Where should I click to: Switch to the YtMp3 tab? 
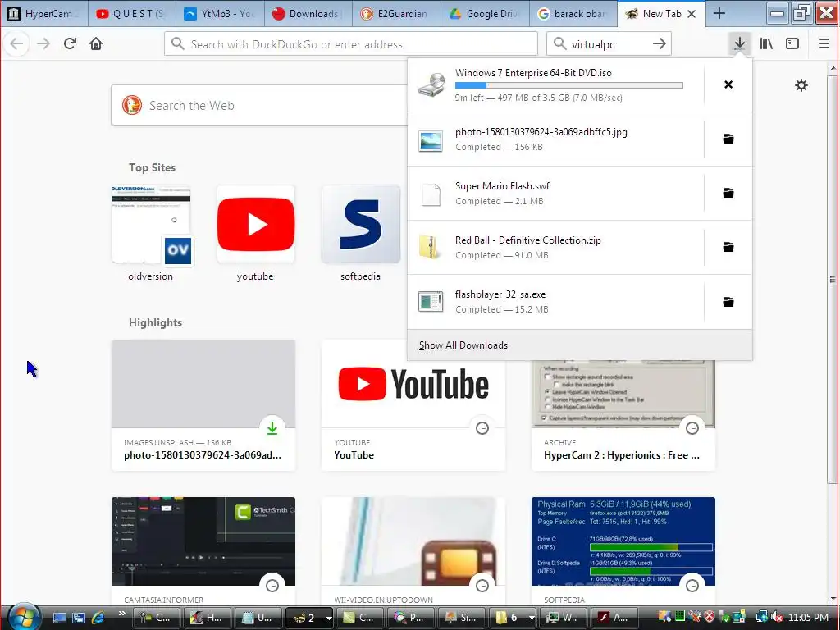(220, 13)
